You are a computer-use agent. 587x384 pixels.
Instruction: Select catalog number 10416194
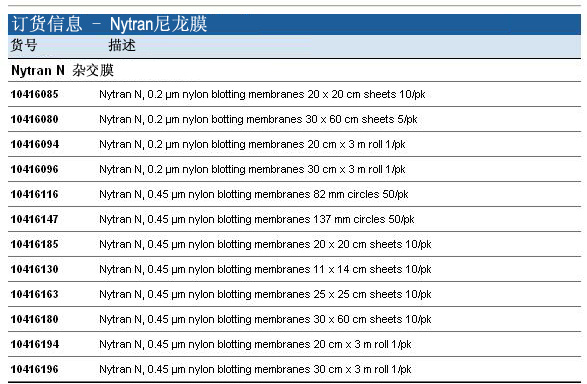coord(35,344)
